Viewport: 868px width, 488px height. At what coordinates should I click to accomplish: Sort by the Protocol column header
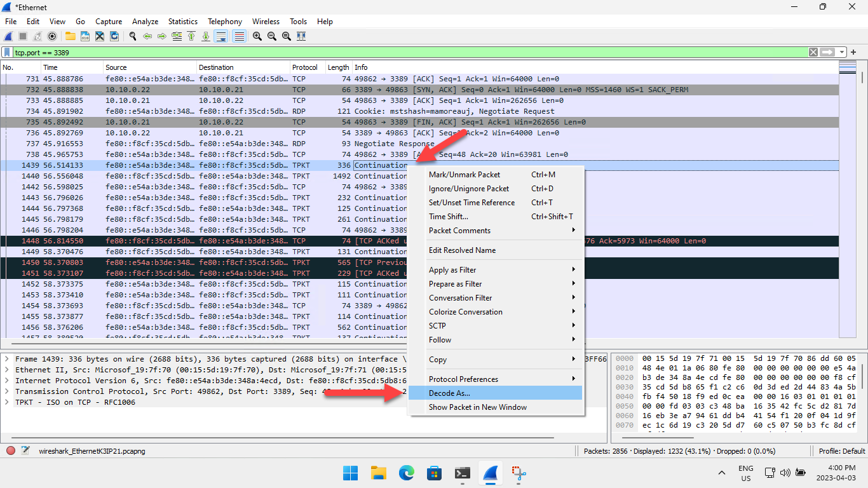308,67
